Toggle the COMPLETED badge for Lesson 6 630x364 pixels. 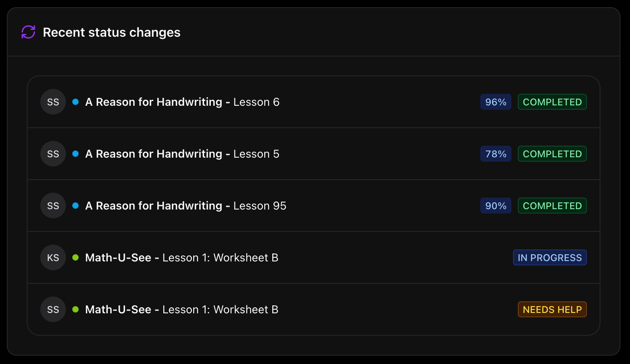click(552, 102)
